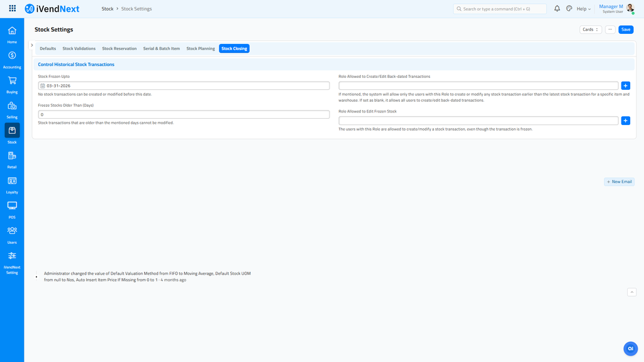This screenshot has width=644, height=362.
Task: Click the Save button
Action: 625,30
